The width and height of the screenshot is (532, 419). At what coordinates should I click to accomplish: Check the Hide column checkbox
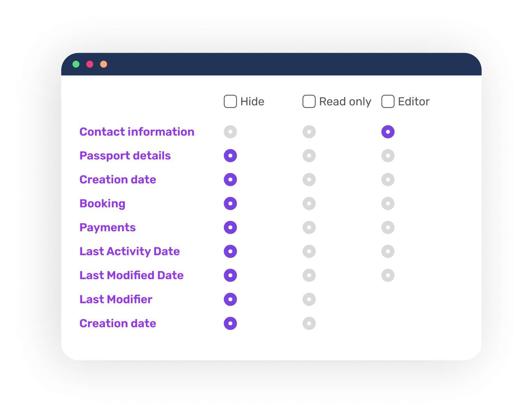coord(230,101)
